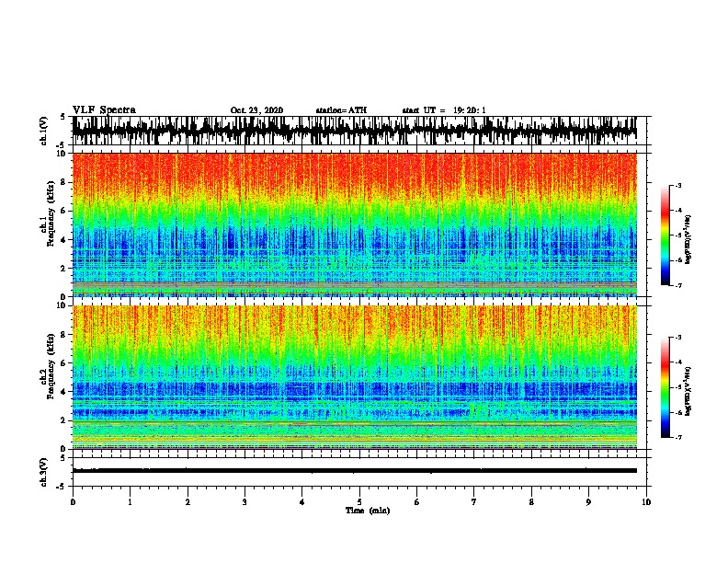
Task: Click the "start UT = 19:20: 1" label
Action: [x=444, y=110]
